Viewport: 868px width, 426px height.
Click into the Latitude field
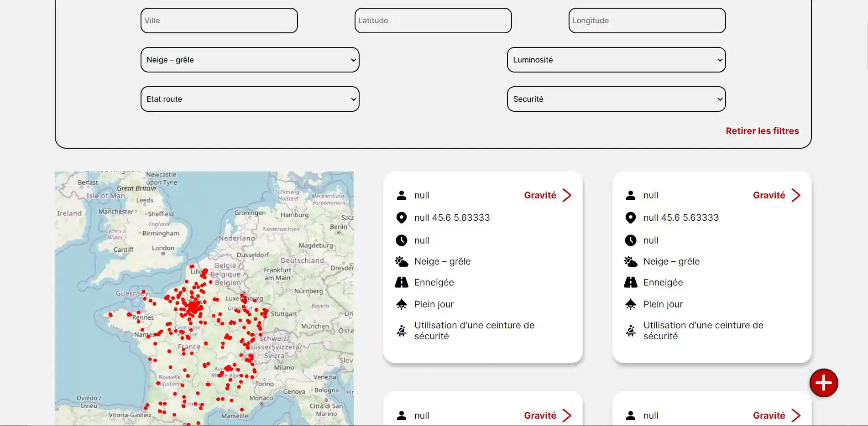tap(433, 21)
